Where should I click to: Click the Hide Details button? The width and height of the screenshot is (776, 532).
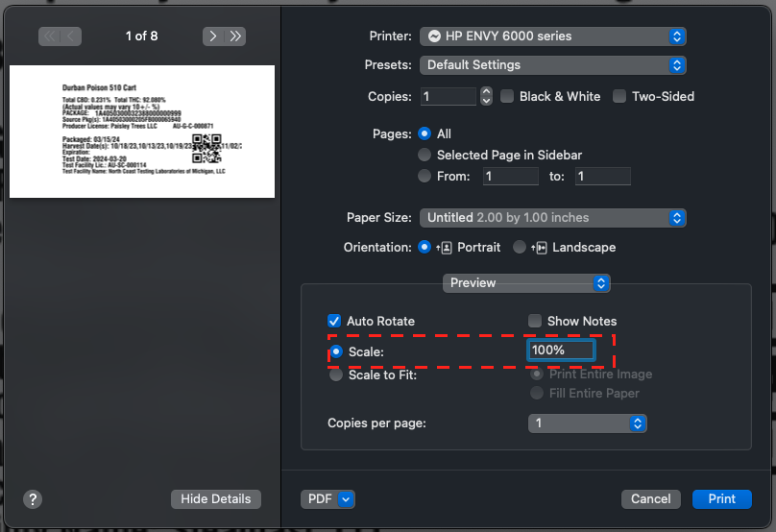tap(216, 498)
